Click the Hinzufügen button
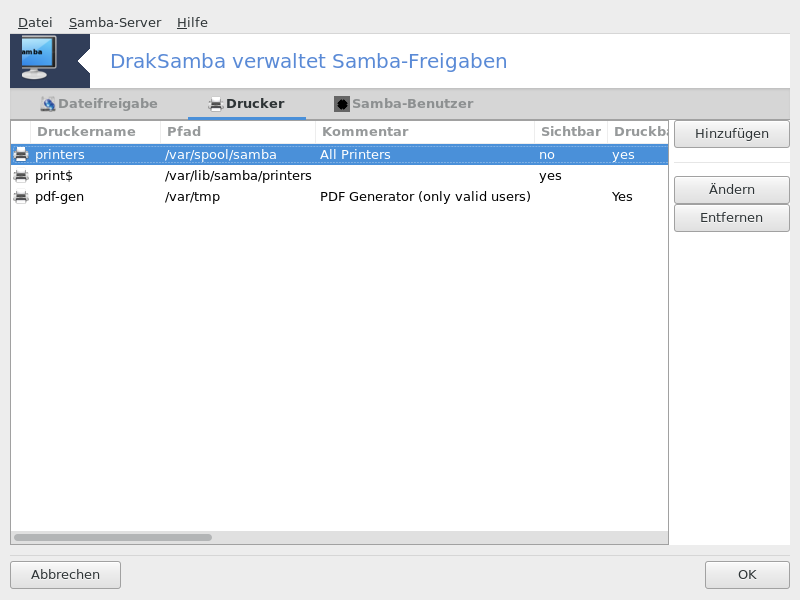This screenshot has height=600, width=800. click(732, 134)
